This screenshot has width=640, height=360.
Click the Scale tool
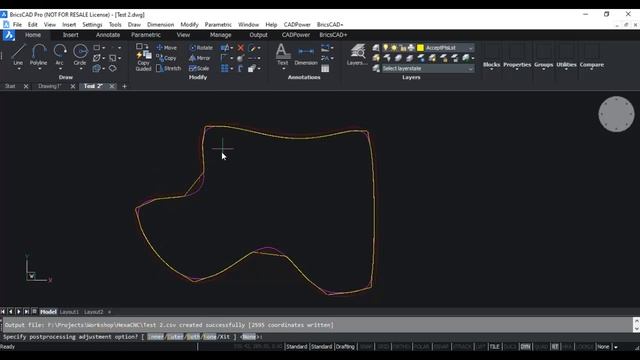199,68
